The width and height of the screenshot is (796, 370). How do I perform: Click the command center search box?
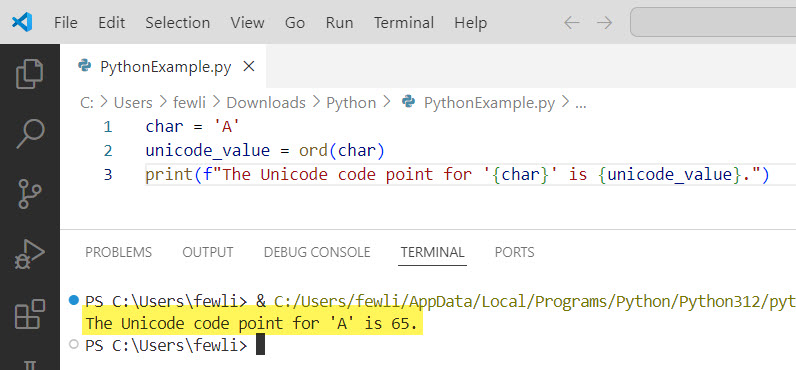713,23
